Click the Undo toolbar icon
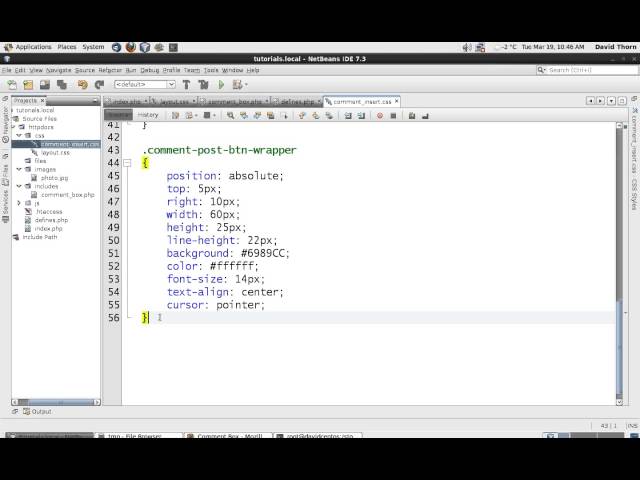The image size is (640, 480). (82, 84)
